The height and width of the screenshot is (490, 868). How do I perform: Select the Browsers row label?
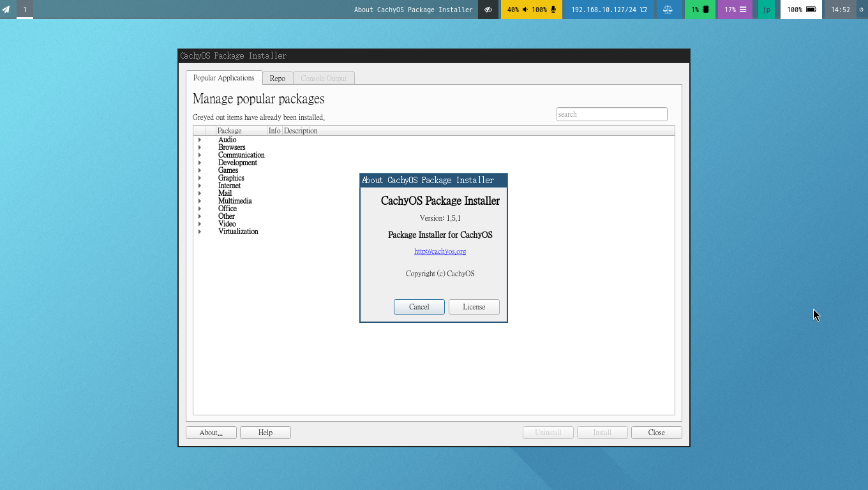[x=232, y=147]
